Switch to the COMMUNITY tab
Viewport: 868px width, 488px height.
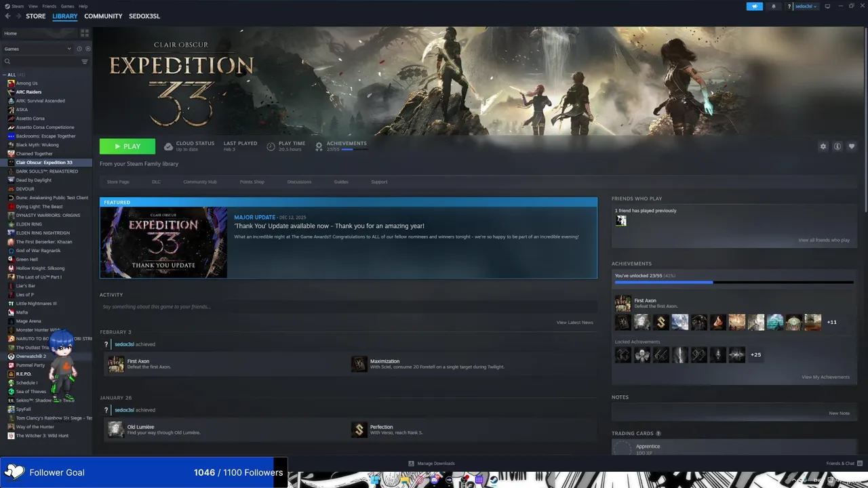tap(103, 16)
